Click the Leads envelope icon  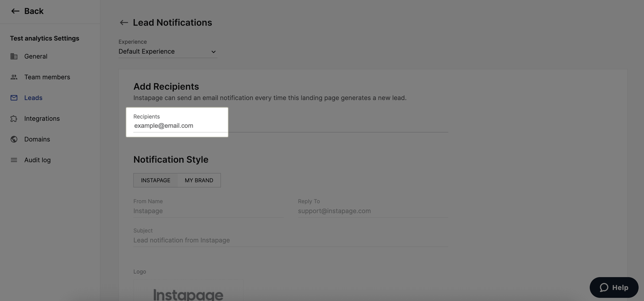tap(14, 98)
